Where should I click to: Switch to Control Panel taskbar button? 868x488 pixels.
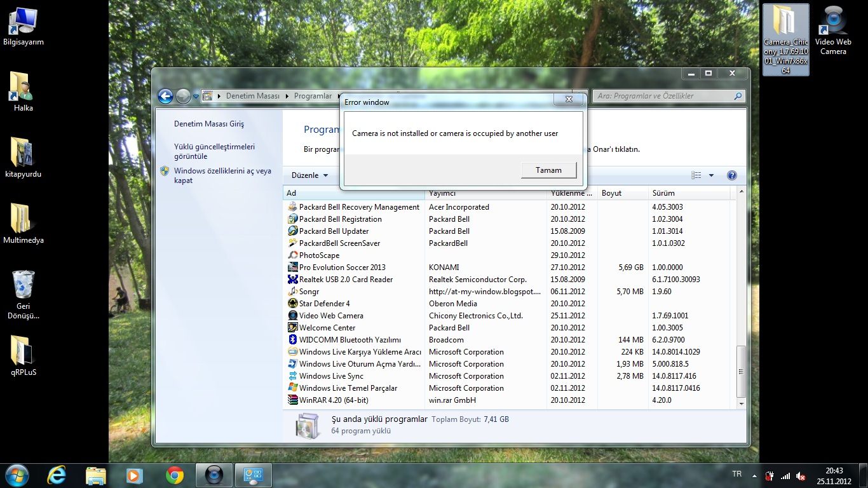coord(254,475)
